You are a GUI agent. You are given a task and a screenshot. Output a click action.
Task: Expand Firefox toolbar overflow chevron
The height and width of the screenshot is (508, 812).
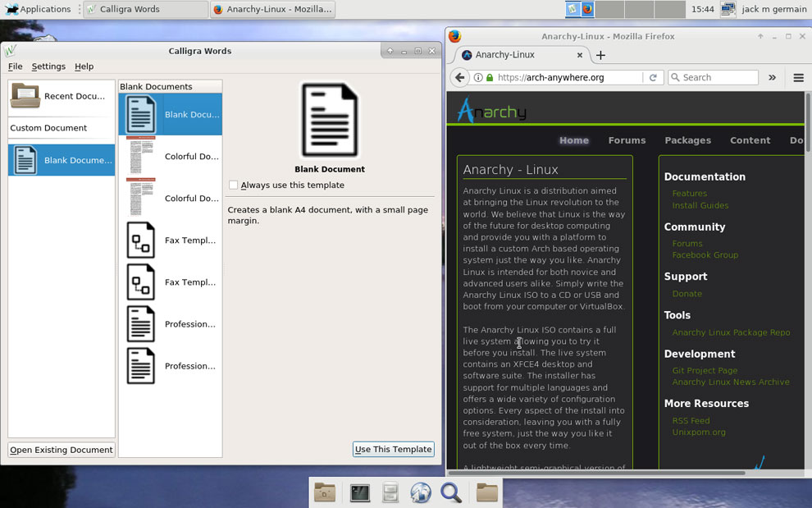click(772, 77)
